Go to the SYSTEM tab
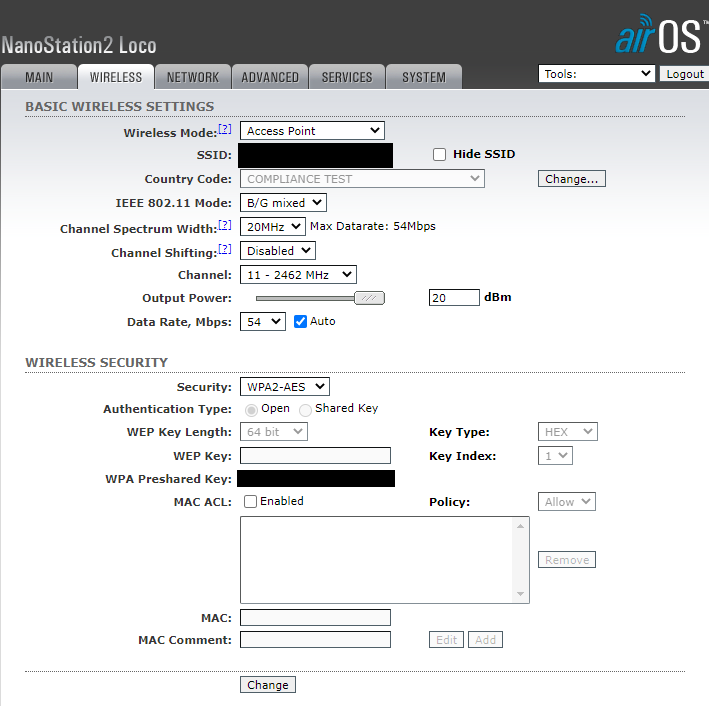 [424, 77]
